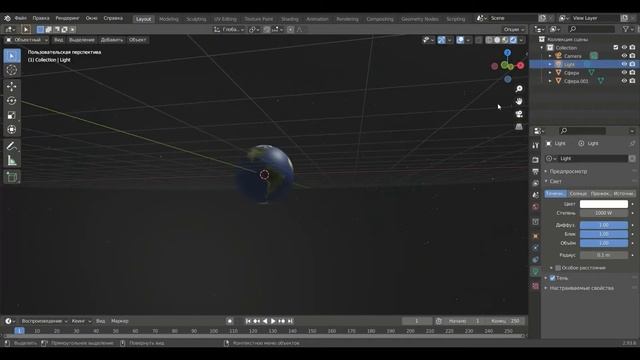Open the Файл menu
This screenshot has height=360, width=640.
point(20,18)
